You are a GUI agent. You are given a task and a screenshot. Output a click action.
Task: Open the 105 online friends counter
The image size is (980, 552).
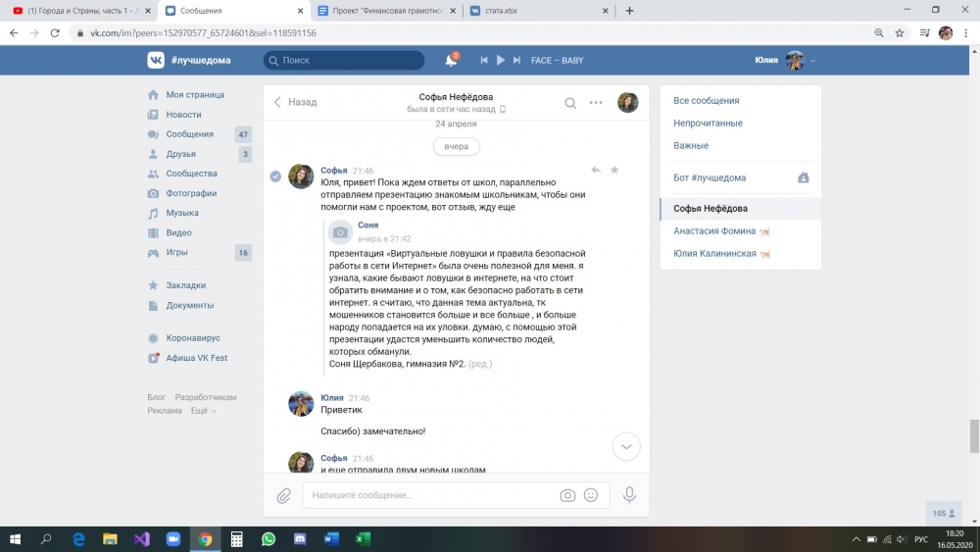pyautogui.click(x=943, y=513)
